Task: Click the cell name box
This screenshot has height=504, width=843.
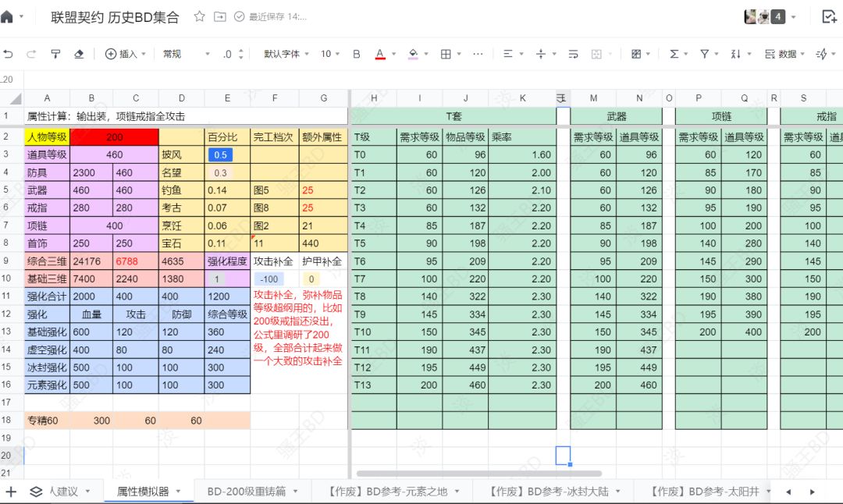Action: (11, 80)
